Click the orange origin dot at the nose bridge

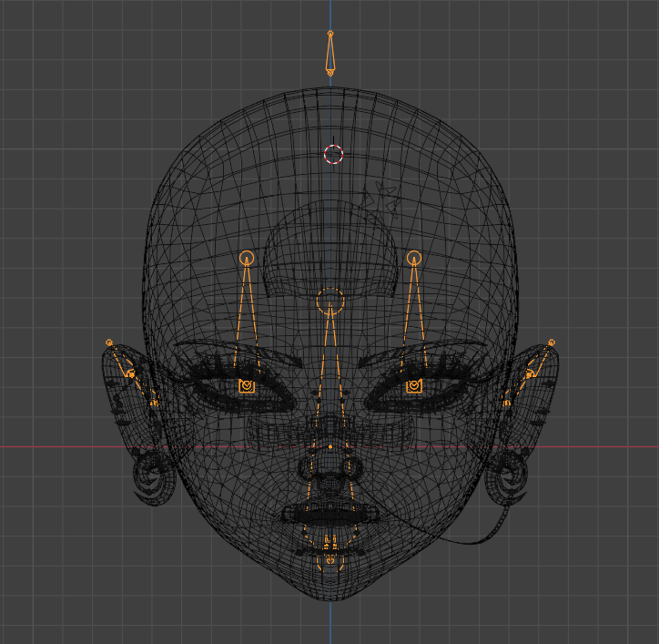pos(330,446)
